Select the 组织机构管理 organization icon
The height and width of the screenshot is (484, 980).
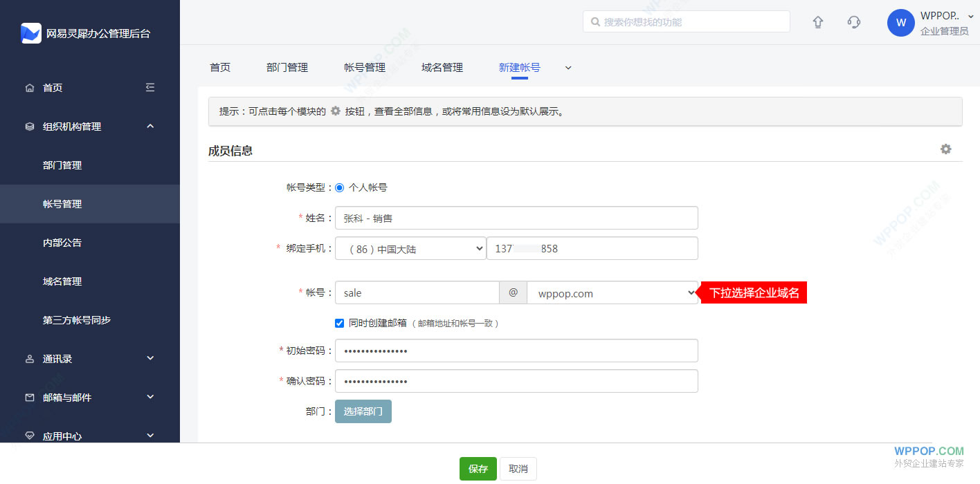coord(29,126)
